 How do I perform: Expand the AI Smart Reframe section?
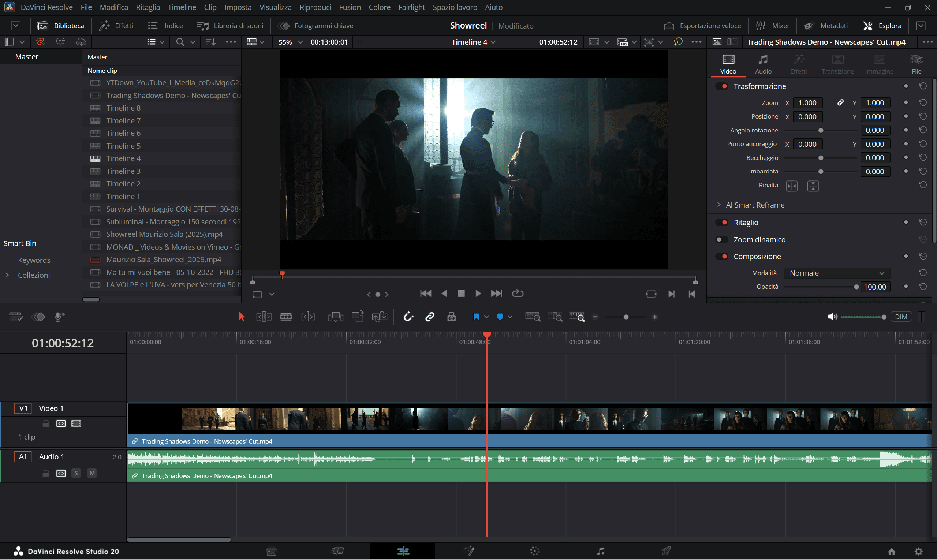click(x=718, y=205)
